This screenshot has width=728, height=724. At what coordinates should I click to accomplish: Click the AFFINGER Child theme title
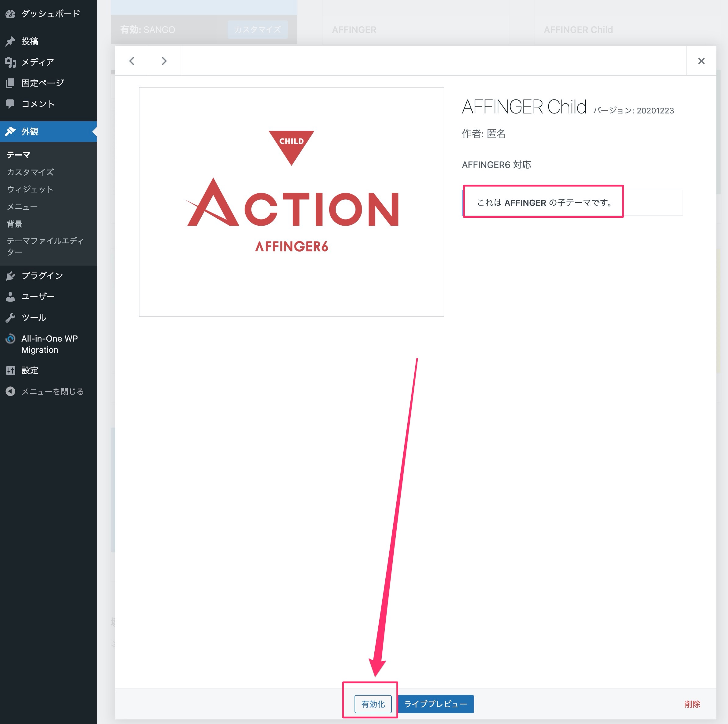click(x=524, y=107)
